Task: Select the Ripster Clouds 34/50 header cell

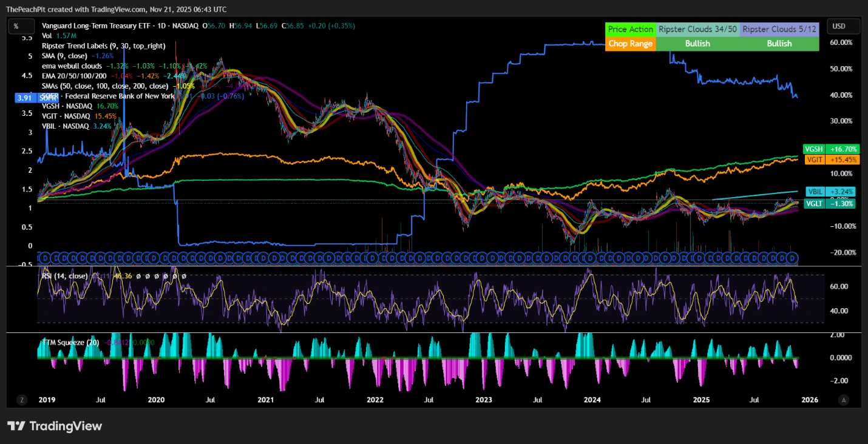Action: (x=697, y=29)
